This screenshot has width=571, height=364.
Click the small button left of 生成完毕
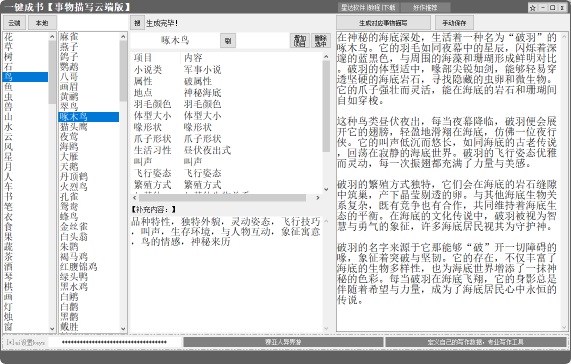tap(137, 23)
